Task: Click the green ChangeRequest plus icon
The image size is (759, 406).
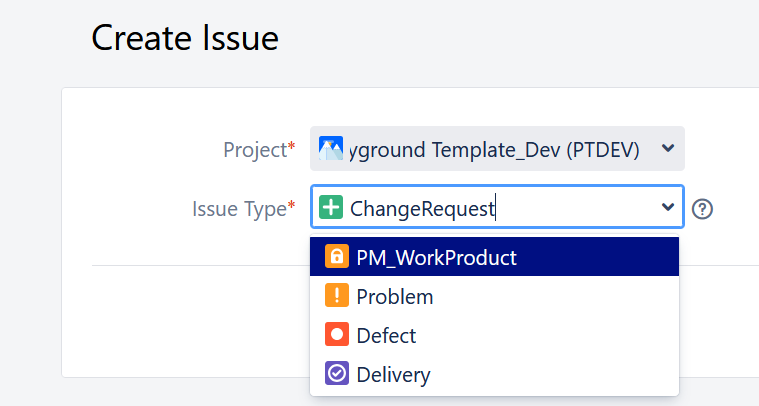Action: point(331,208)
